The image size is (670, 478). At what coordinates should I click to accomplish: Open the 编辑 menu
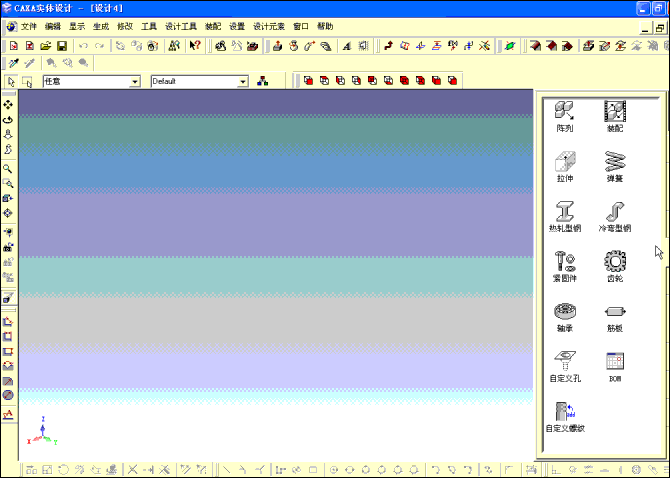click(x=53, y=26)
